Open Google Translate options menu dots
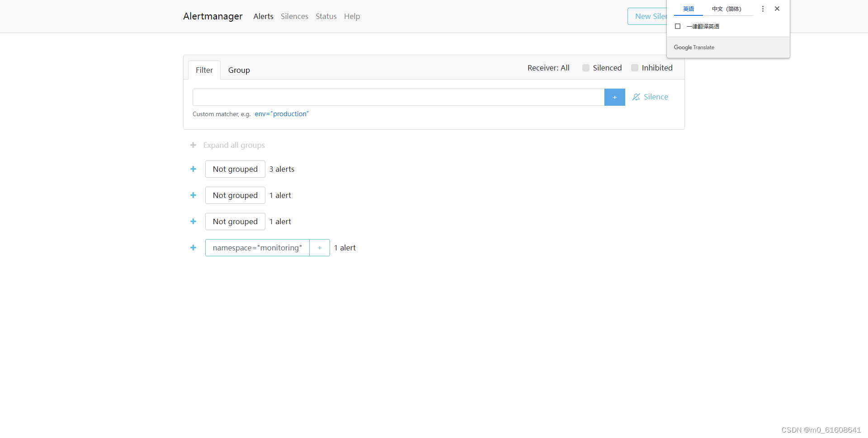 coord(763,9)
